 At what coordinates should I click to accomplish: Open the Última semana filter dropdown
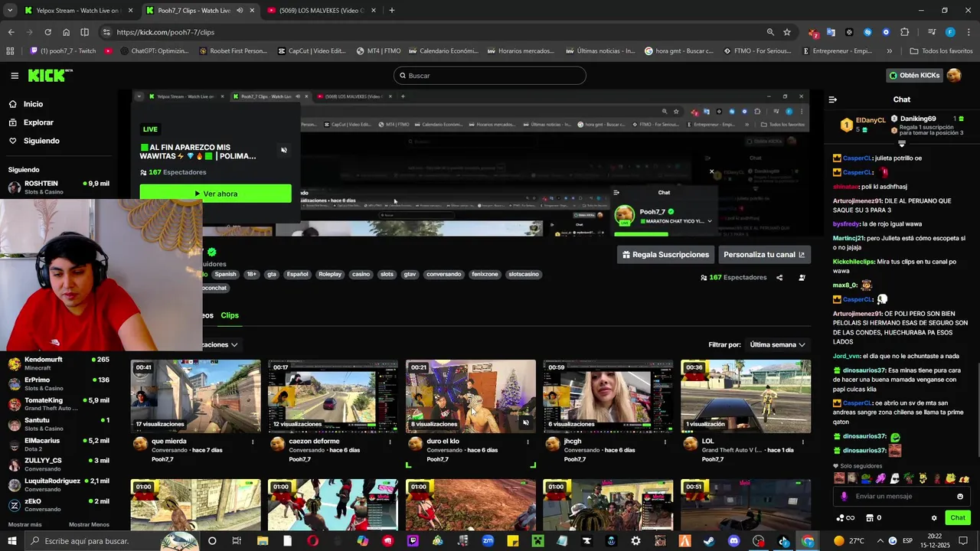pos(777,345)
